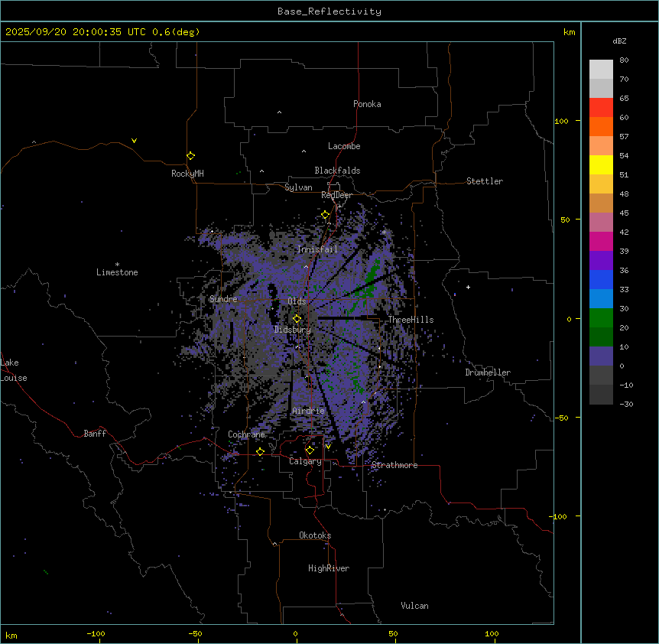
Task: Click the Base_Reflectivity title bar
Action: (329, 11)
